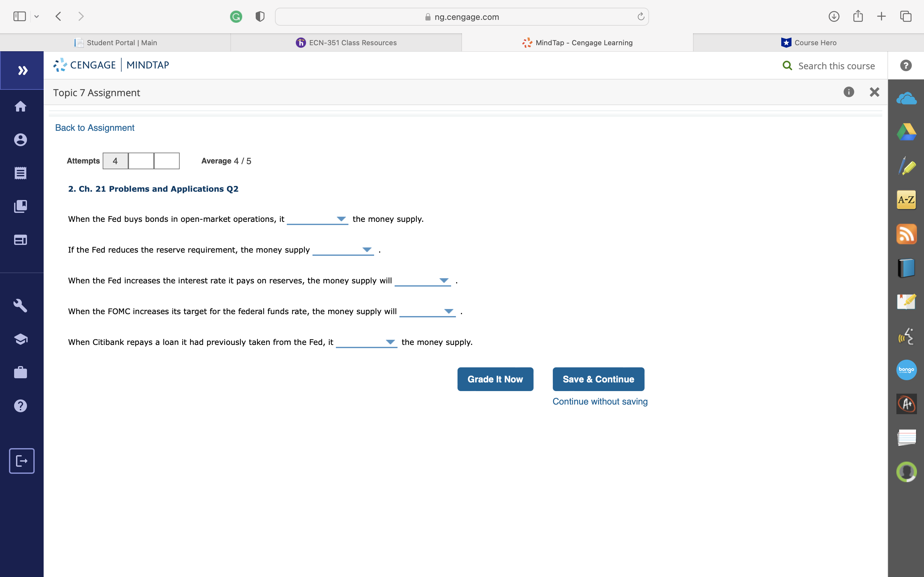This screenshot has height=577, width=924.
Task: Open the briefcase career icon
Action: pyautogui.click(x=21, y=372)
